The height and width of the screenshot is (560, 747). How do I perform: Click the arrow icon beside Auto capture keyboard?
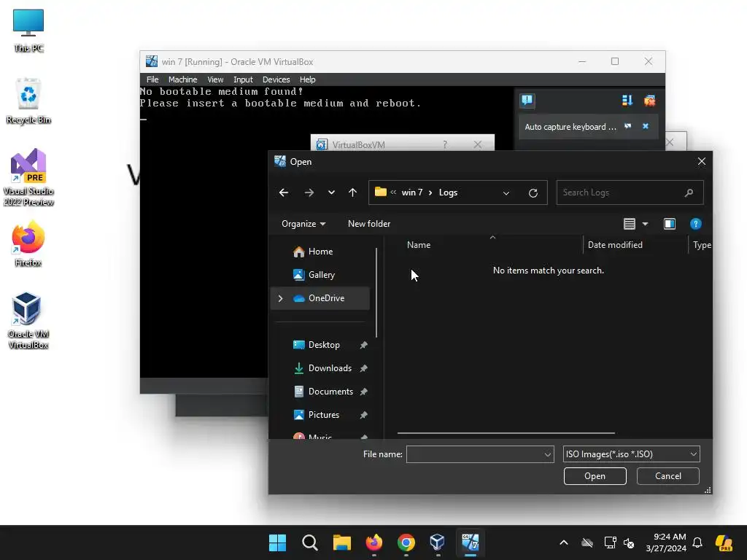(x=628, y=126)
